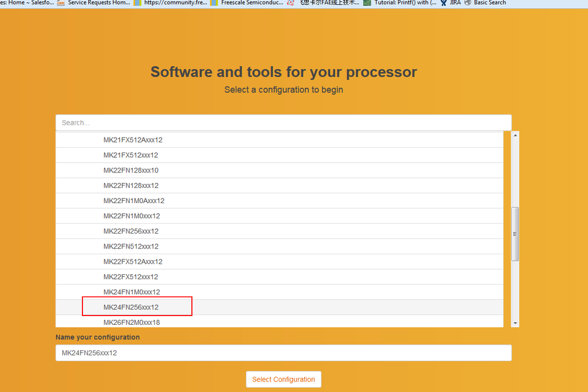Open the Basic Search bookmark
The height and width of the screenshot is (392, 588).
click(x=485, y=3)
